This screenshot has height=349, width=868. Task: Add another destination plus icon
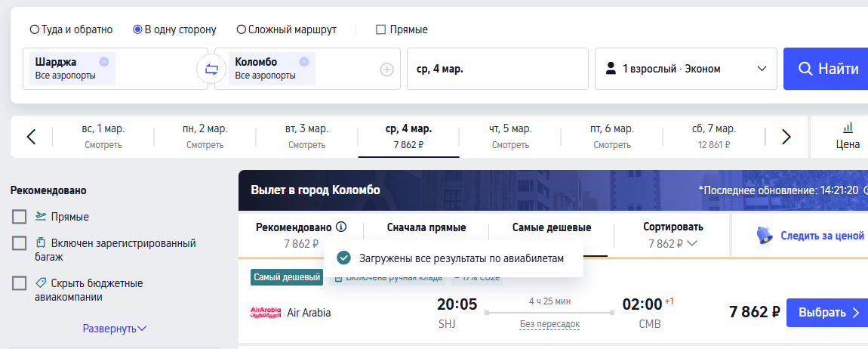coord(386,69)
